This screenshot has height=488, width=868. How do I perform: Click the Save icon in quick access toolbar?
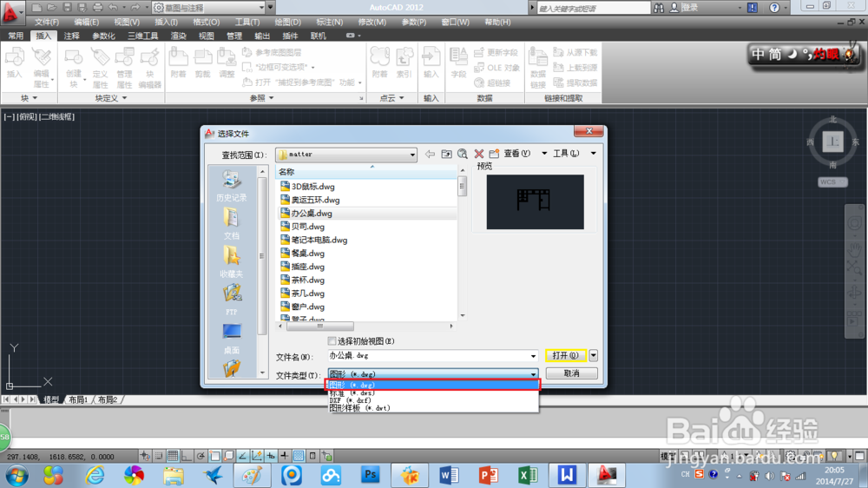tap(67, 8)
